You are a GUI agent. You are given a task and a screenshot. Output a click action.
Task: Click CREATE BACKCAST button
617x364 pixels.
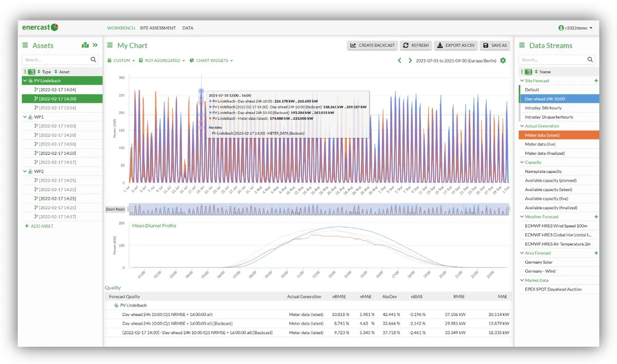(373, 45)
